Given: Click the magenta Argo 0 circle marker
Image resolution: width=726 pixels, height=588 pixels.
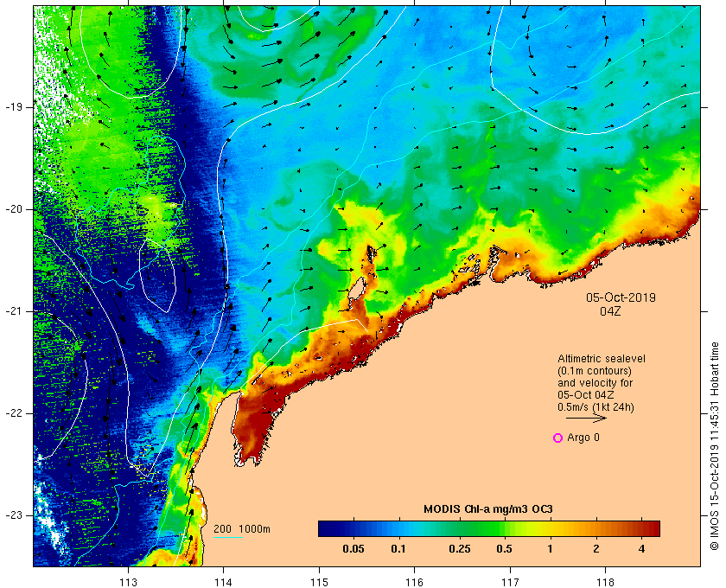Looking at the screenshot, I should point(558,438).
